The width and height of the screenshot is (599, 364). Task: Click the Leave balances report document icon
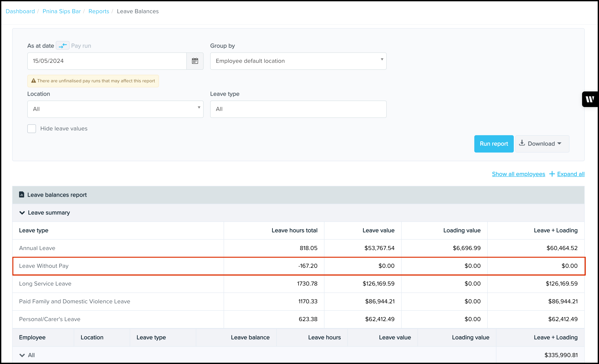point(22,195)
